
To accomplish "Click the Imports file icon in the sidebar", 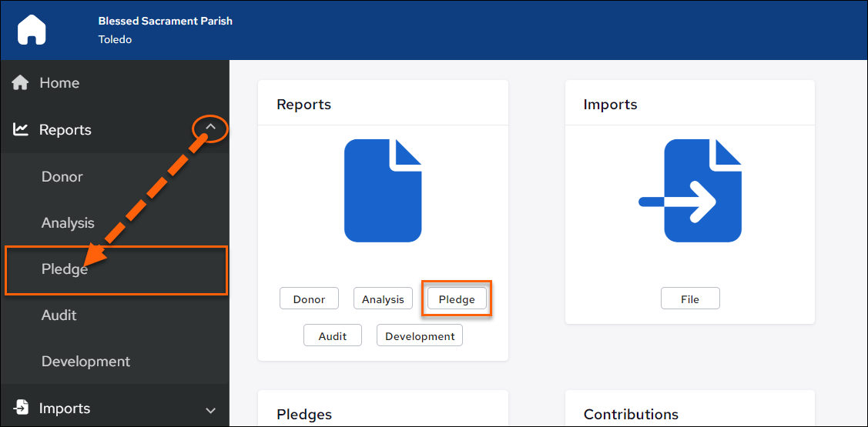I will pyautogui.click(x=21, y=408).
